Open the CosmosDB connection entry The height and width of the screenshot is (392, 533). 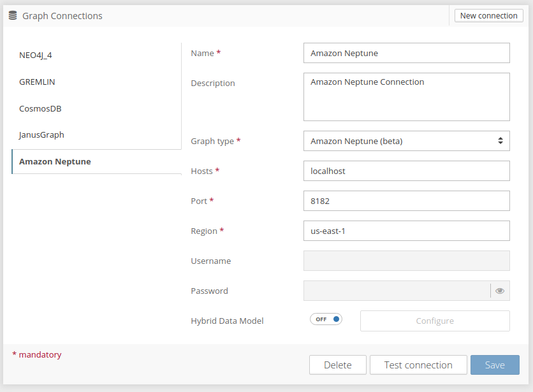click(x=40, y=108)
